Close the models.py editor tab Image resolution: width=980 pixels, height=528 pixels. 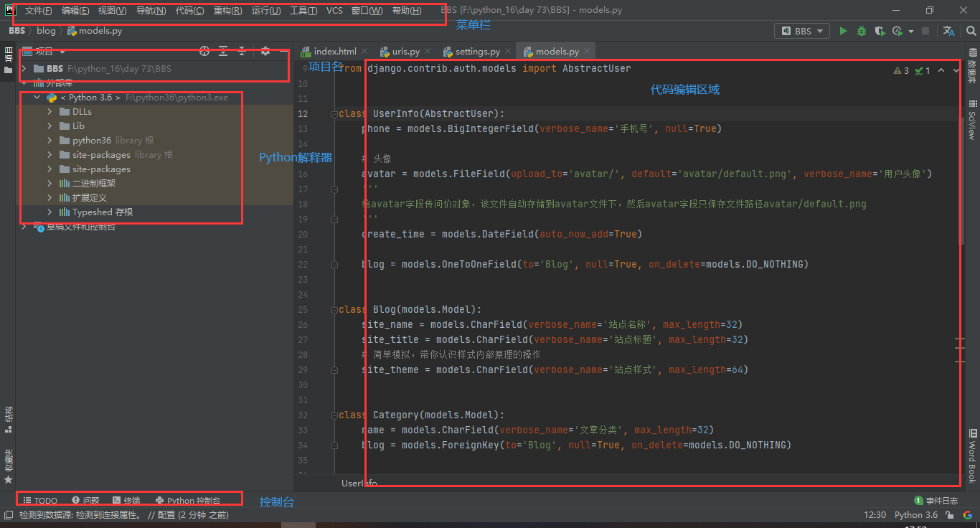(587, 52)
